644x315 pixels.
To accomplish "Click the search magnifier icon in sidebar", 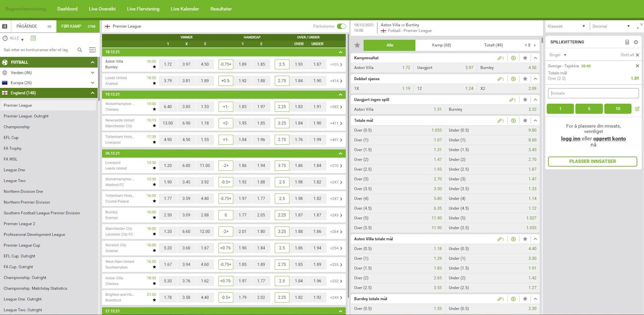I will pos(80,50).
